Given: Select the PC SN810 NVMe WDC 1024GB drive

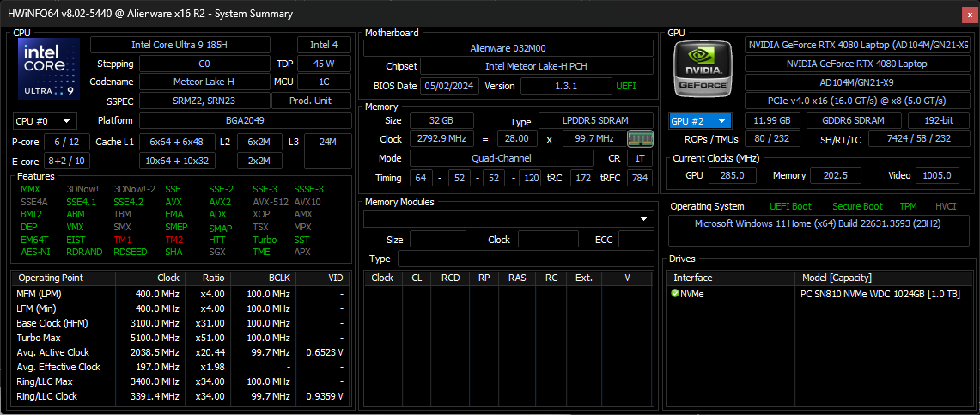Looking at the screenshot, I should [x=819, y=294].
